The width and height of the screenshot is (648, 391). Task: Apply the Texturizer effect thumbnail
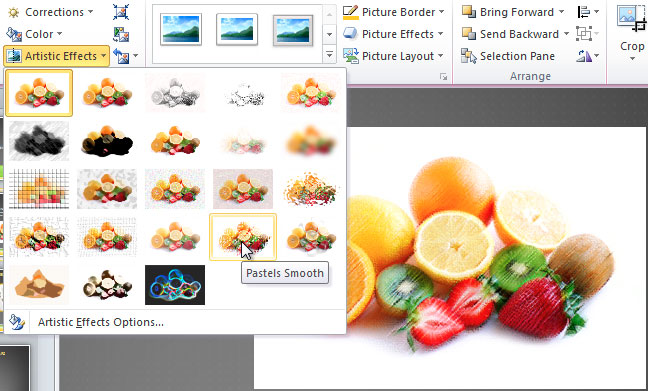(107, 237)
